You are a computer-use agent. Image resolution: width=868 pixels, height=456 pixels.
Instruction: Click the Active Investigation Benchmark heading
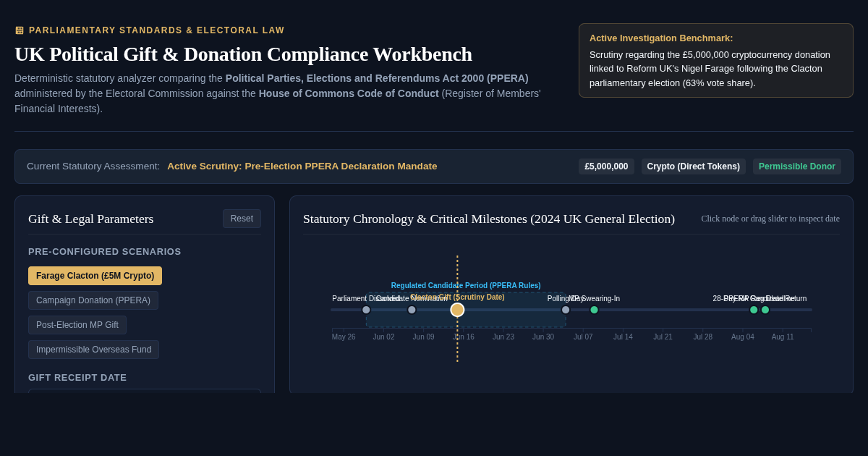(661, 38)
